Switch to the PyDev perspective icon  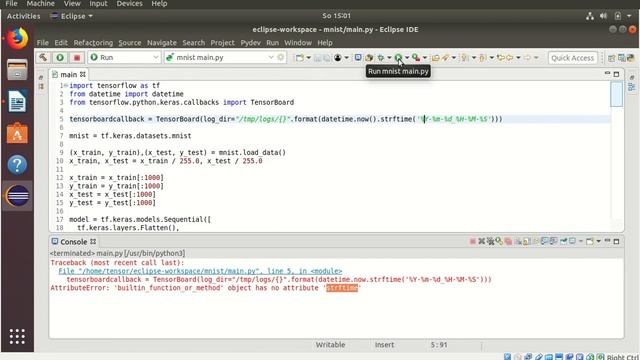pos(631,58)
